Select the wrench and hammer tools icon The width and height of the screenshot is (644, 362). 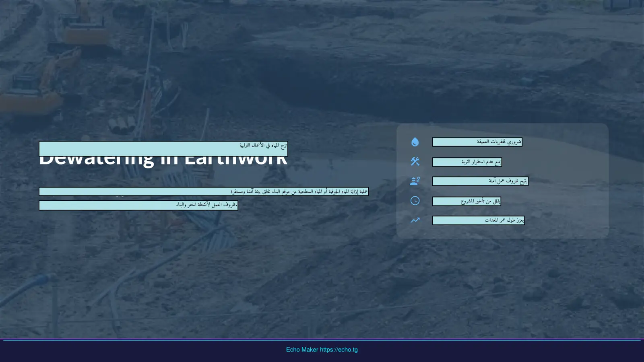(415, 161)
